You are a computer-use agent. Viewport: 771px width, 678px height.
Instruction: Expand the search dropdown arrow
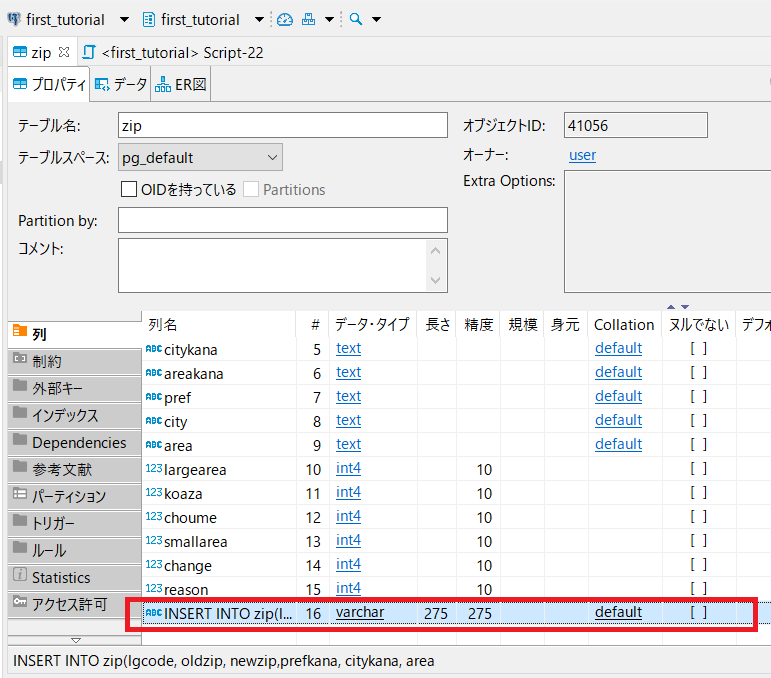coord(376,20)
